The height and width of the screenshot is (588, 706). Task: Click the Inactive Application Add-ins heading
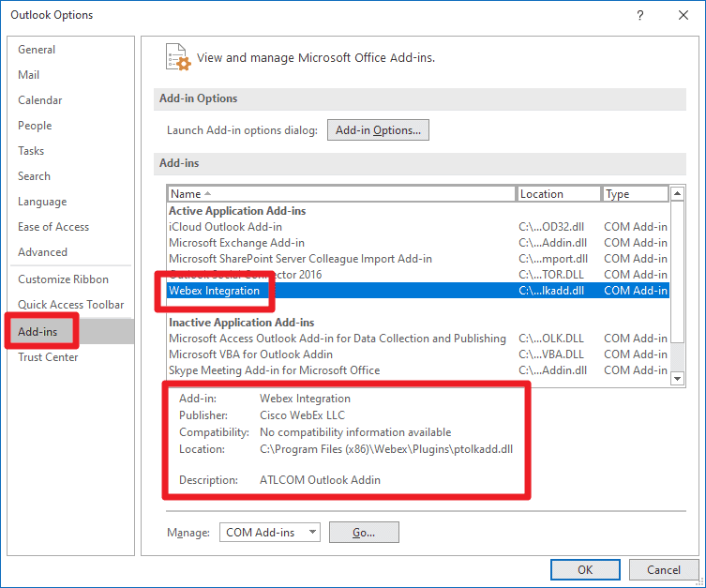241,323
